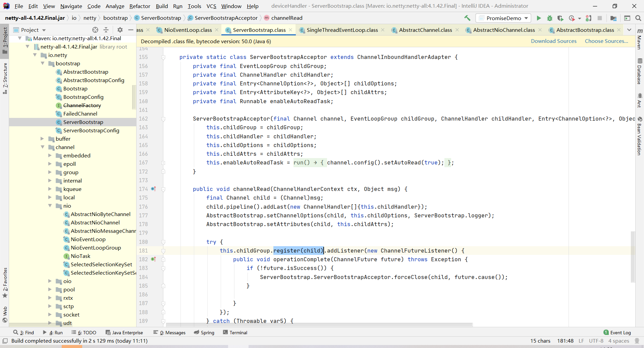Select FailedChannel in project tree
Screen dimensions: 644x348
click(80, 114)
